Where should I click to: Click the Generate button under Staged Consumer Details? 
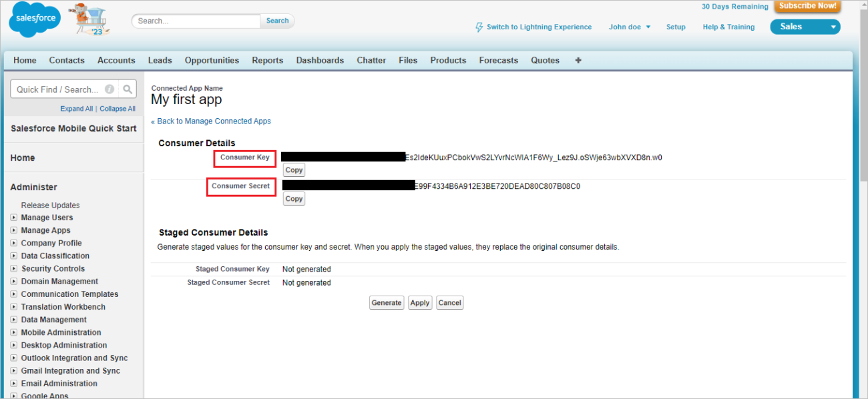pos(386,302)
